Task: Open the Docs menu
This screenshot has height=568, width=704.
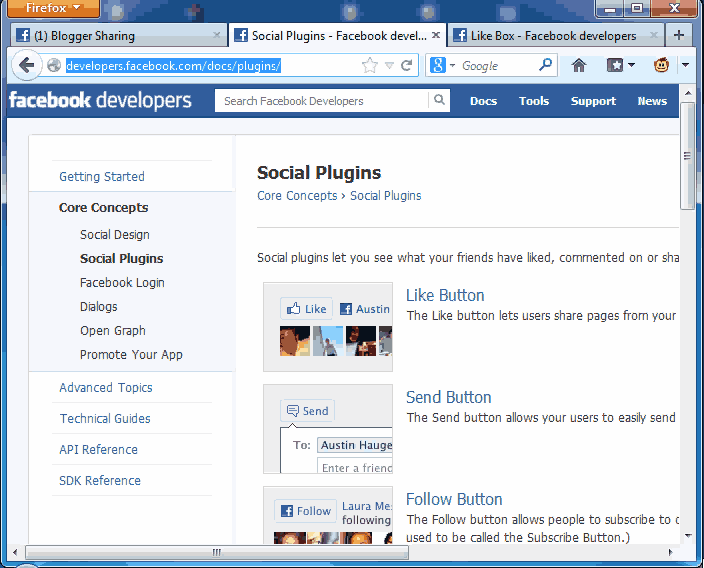Action: [483, 101]
